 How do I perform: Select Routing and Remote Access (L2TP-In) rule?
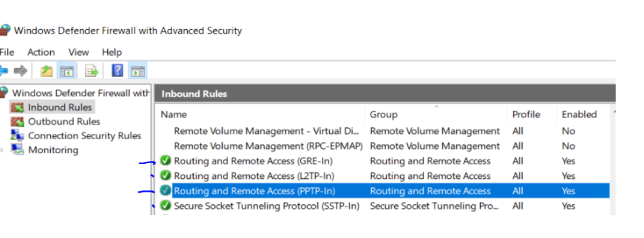click(x=255, y=175)
